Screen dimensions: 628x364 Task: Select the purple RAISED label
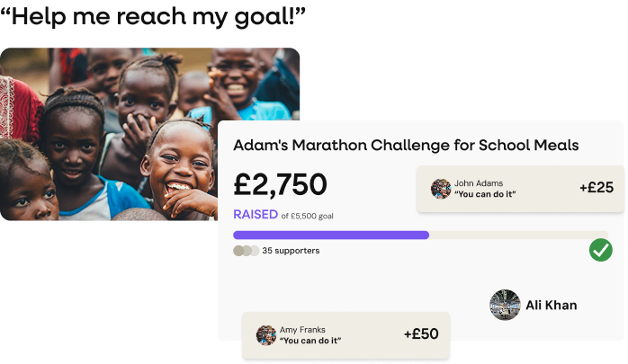pos(255,215)
